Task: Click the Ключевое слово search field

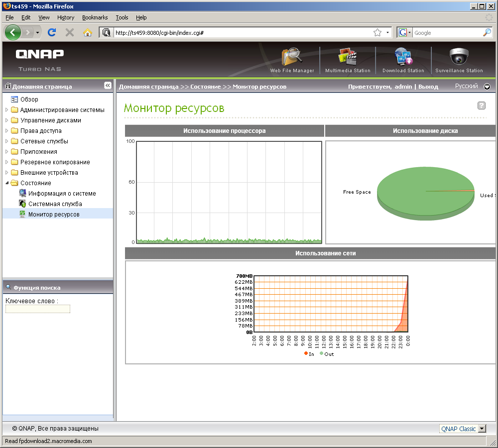Action: (38, 309)
